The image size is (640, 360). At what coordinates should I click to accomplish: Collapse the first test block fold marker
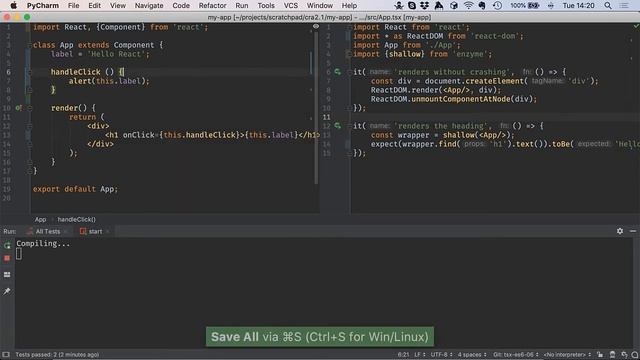pyautogui.click(x=349, y=72)
